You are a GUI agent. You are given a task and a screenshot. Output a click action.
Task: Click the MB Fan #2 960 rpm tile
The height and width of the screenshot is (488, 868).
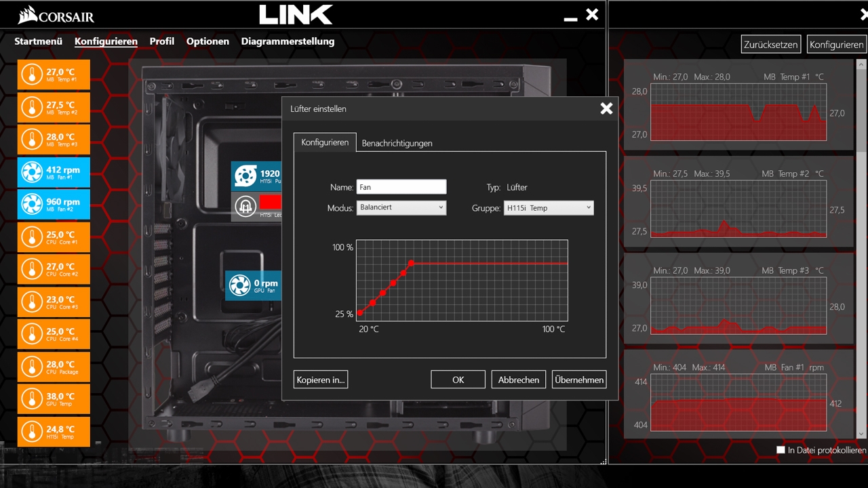(54, 205)
